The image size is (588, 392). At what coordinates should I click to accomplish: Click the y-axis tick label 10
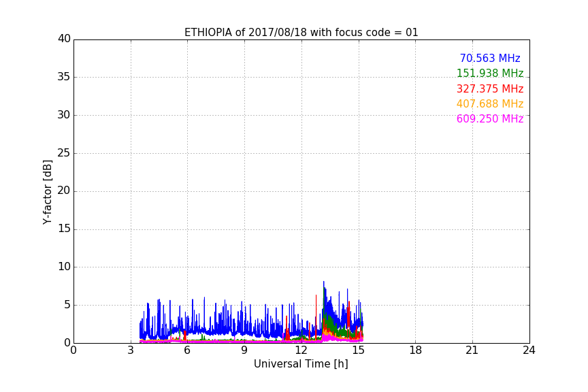coord(64,267)
